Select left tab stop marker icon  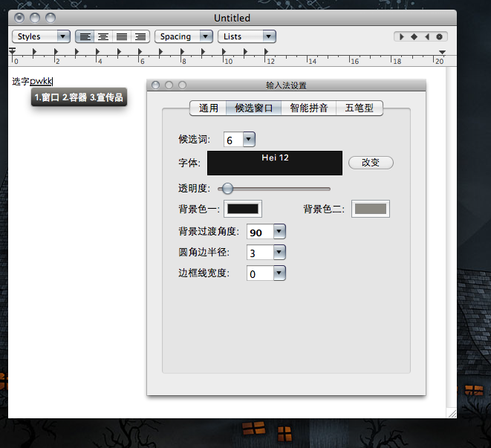401,36
